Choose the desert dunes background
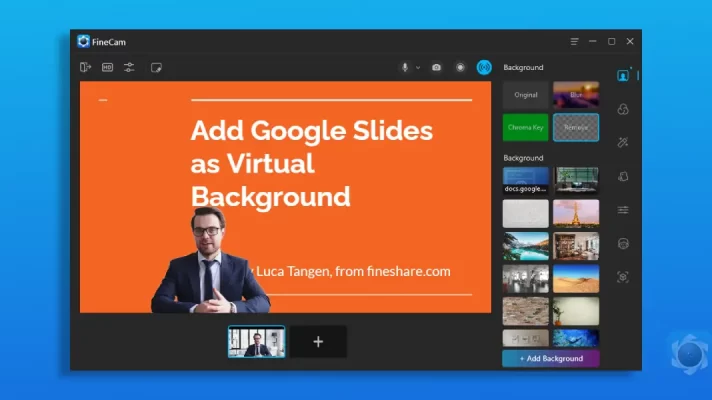Screen dimensions: 712x400 pyautogui.click(x=576, y=279)
